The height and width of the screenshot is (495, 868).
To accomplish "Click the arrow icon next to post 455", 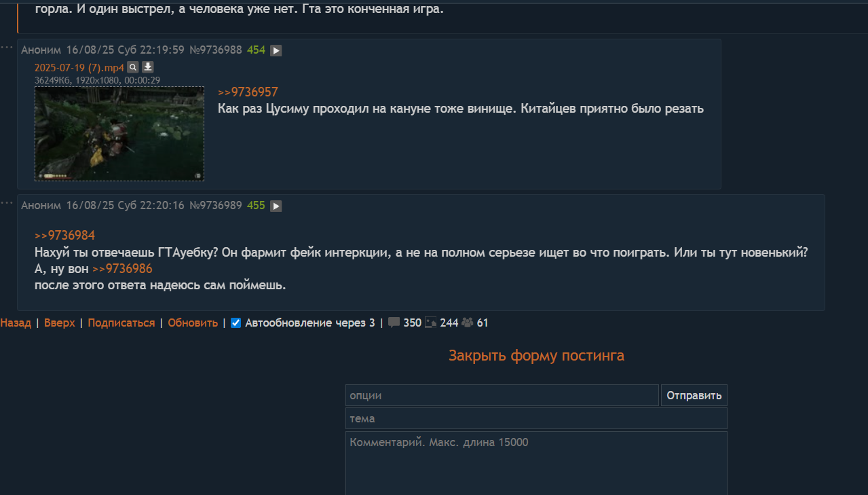I will [276, 206].
